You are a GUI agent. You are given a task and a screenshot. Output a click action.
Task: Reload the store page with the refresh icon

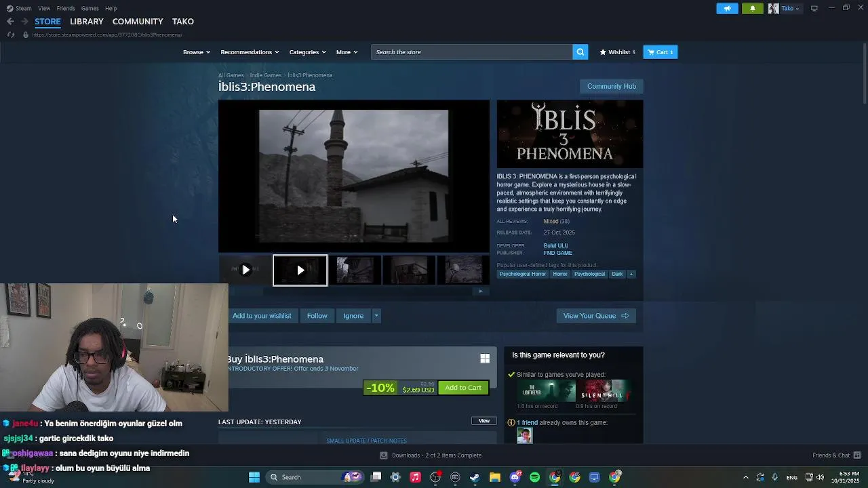coord(11,35)
